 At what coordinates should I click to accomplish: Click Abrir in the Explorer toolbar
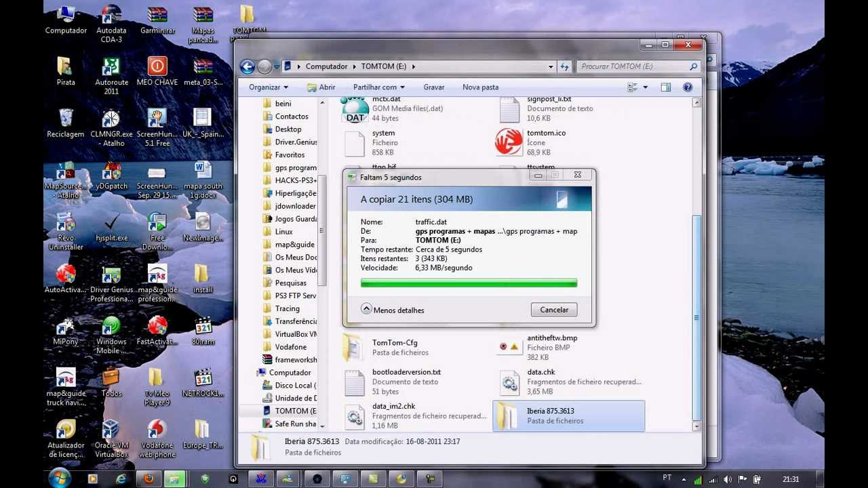point(321,87)
